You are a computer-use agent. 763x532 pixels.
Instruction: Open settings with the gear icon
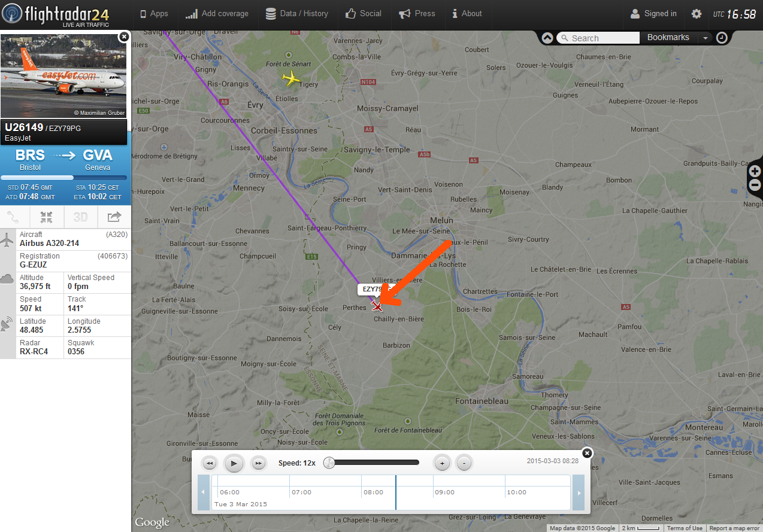tap(697, 14)
